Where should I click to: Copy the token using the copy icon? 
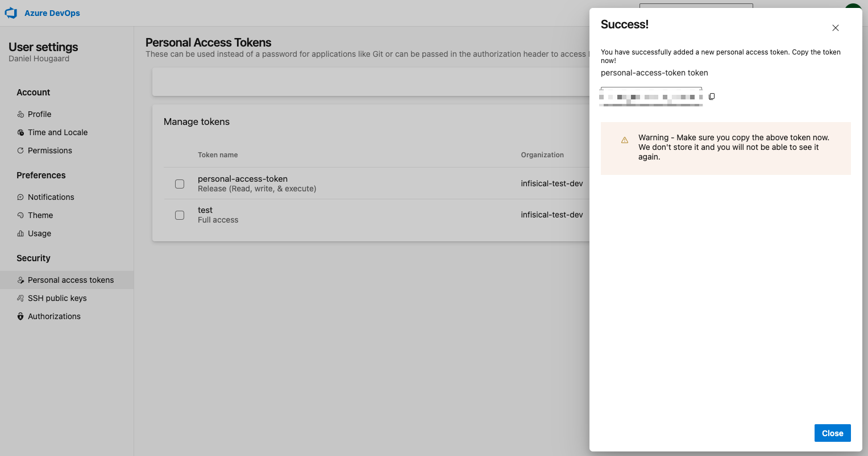(712, 97)
